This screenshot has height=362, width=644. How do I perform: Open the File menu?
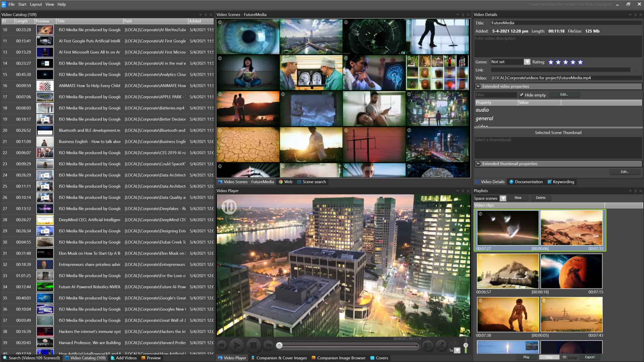coord(11,4)
